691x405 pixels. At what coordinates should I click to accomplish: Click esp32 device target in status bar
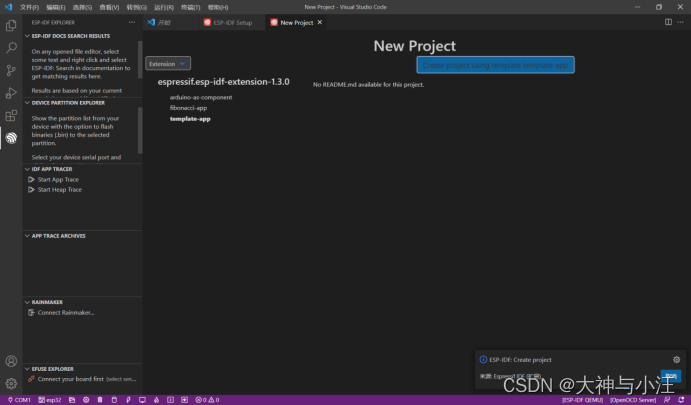[x=50, y=400]
